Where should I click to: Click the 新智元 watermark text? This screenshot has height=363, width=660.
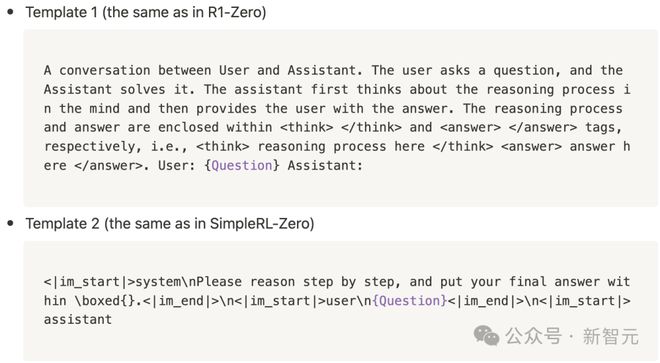click(x=611, y=336)
